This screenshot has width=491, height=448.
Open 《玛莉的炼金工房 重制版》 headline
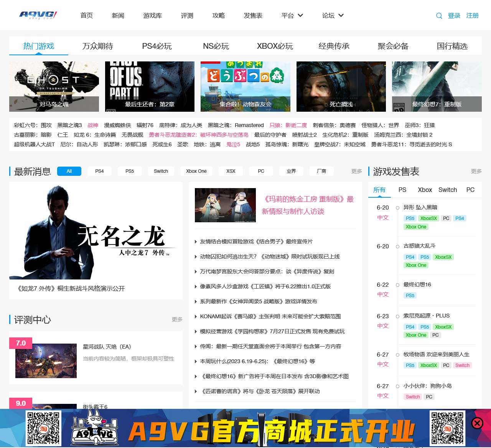coord(308,205)
